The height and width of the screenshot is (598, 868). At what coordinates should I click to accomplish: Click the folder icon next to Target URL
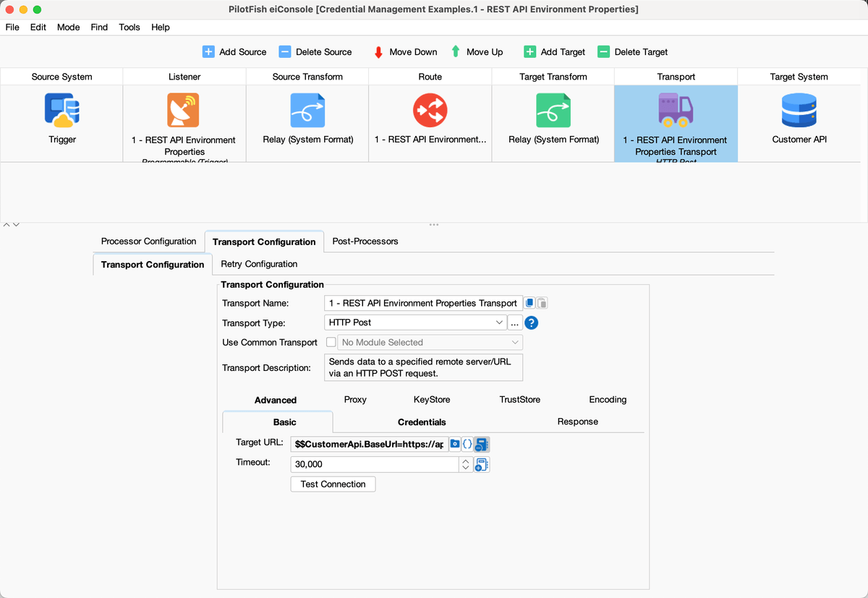pyautogui.click(x=455, y=444)
